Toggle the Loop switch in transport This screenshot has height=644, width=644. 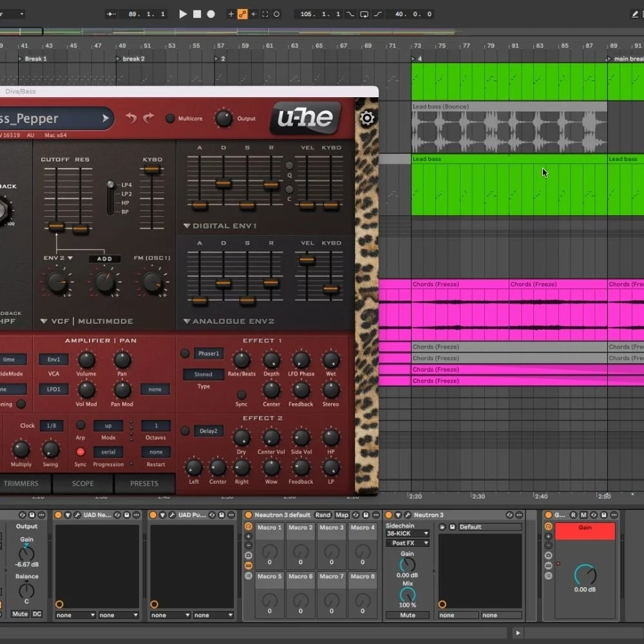tap(364, 14)
